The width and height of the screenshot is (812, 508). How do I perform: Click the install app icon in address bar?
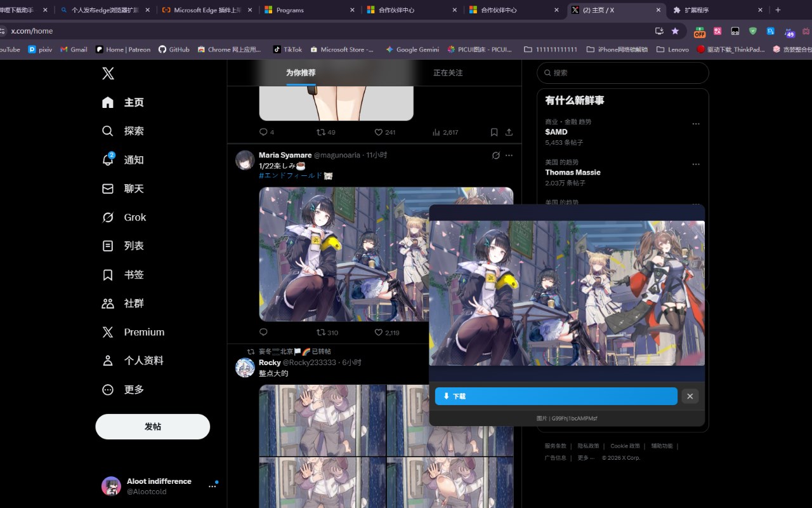pos(659,30)
